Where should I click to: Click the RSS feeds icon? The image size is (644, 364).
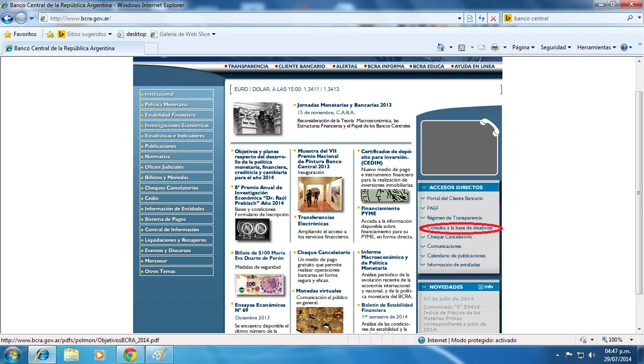click(461, 47)
